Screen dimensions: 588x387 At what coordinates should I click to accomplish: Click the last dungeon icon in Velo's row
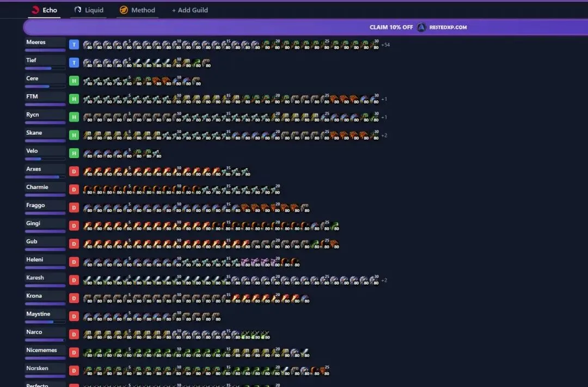tap(157, 154)
